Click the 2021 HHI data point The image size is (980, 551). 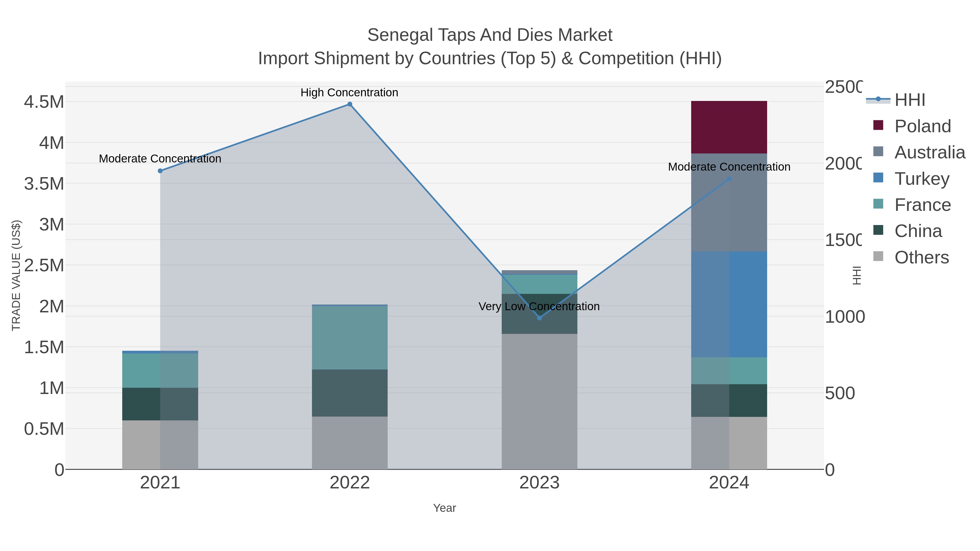point(160,171)
